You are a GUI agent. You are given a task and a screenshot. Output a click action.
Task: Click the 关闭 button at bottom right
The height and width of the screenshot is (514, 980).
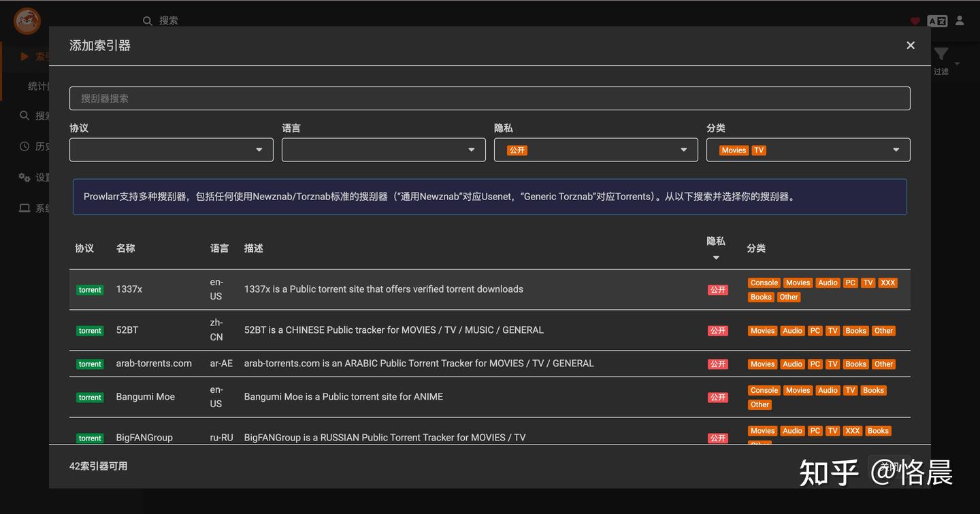tap(889, 466)
